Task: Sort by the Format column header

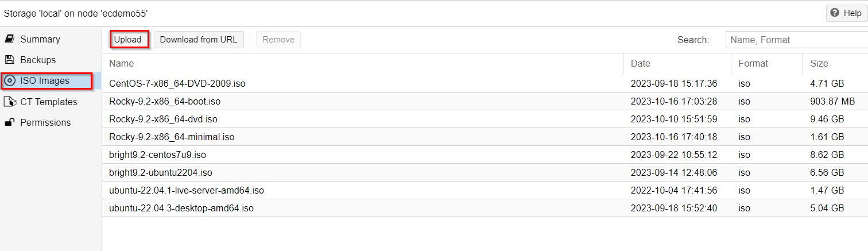Action: (x=753, y=63)
